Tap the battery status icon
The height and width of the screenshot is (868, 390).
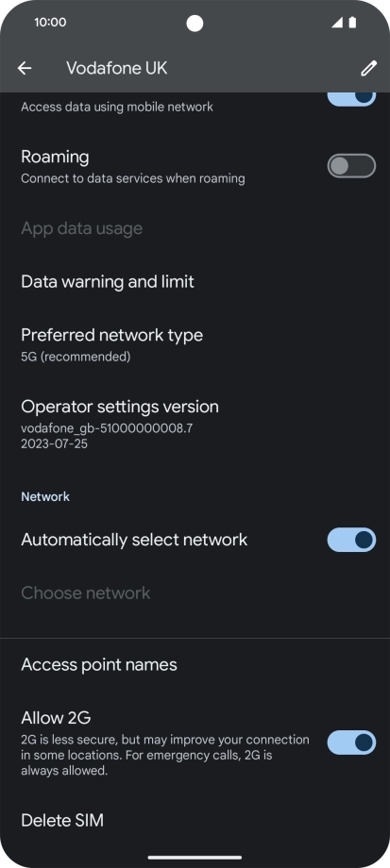tap(352, 22)
